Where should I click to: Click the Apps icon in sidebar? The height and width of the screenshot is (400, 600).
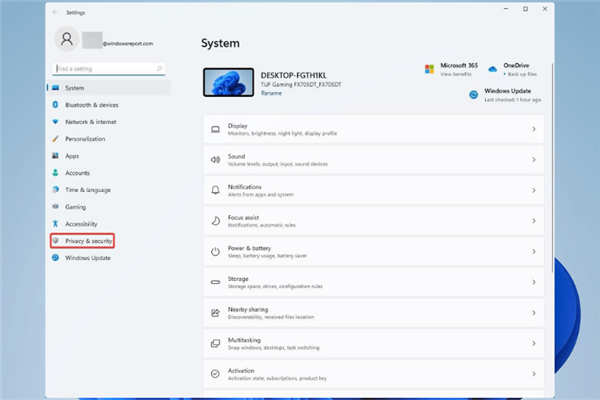point(55,155)
